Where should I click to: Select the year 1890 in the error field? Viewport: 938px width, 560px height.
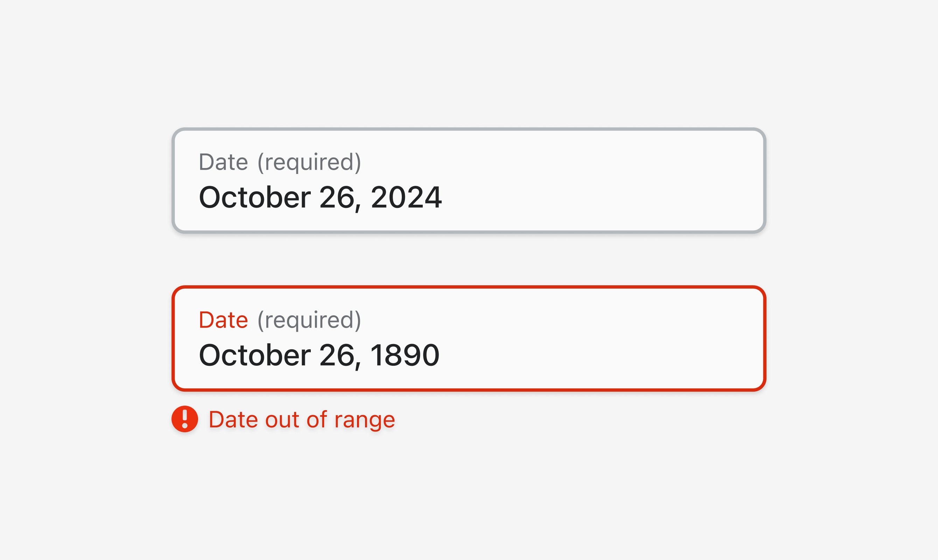click(405, 356)
